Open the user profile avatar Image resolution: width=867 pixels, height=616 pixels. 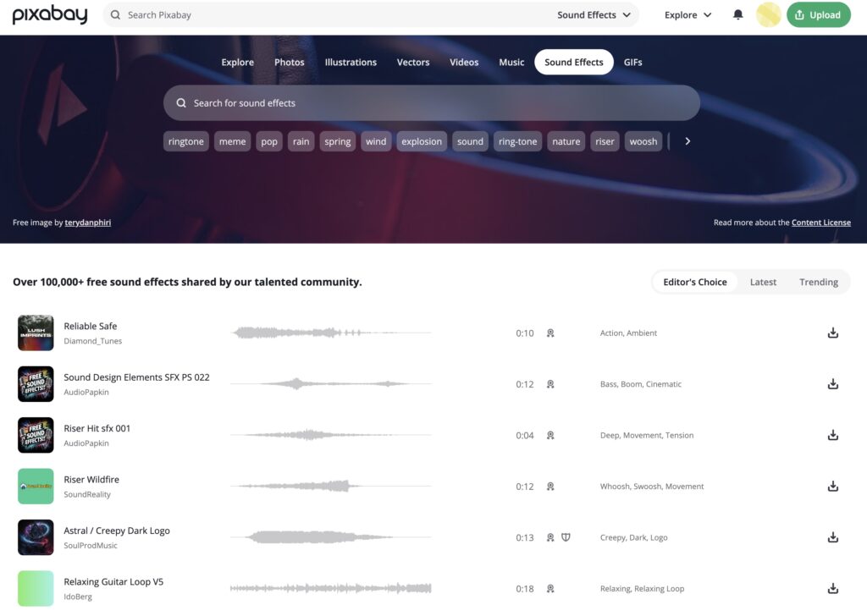pyautogui.click(x=768, y=15)
